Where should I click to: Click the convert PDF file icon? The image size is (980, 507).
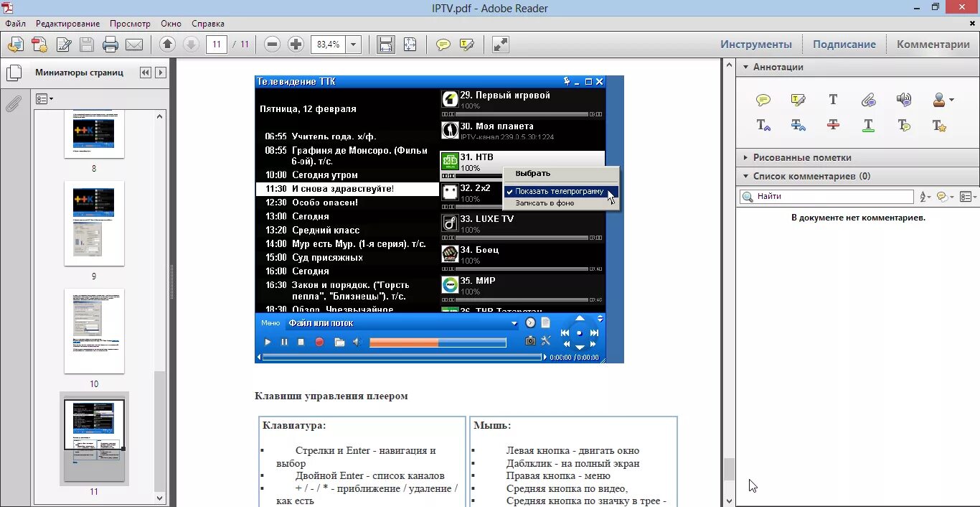point(39,45)
